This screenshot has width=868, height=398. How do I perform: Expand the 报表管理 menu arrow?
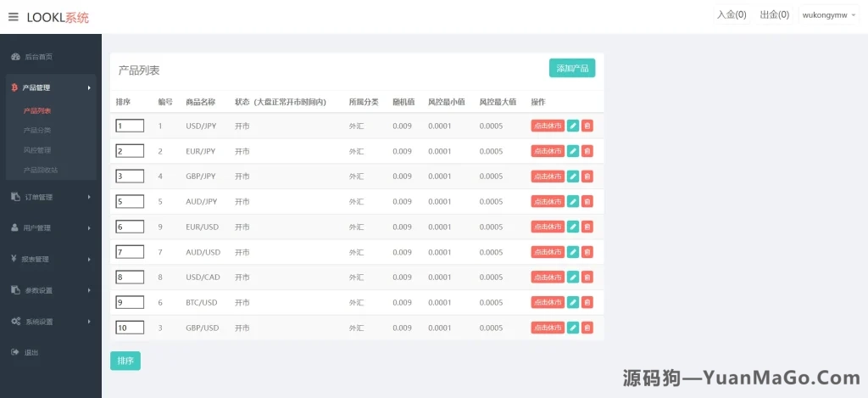(88, 259)
